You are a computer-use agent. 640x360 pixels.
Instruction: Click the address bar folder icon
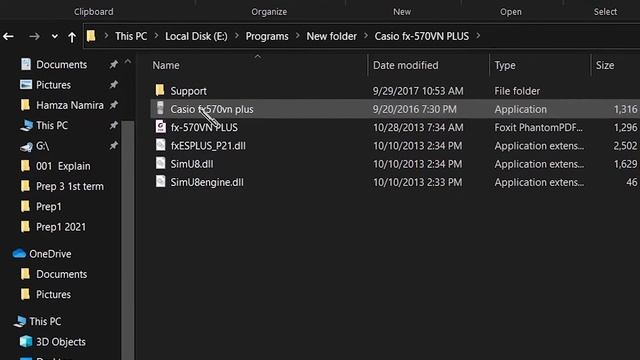click(91, 36)
